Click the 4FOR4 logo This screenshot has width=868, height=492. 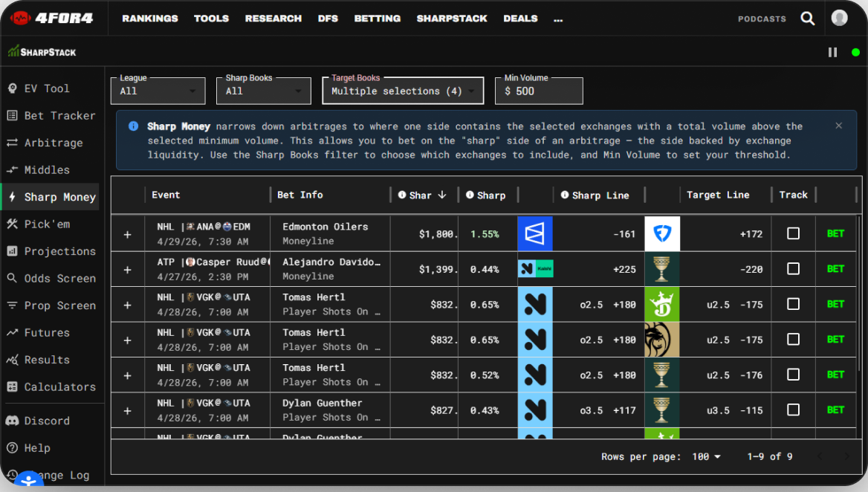(x=51, y=19)
